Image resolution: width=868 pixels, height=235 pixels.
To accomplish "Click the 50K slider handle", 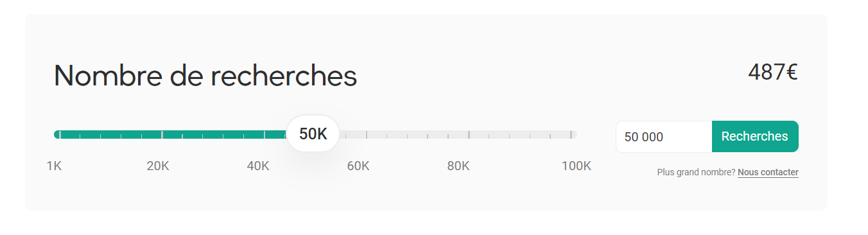I will 313,134.
